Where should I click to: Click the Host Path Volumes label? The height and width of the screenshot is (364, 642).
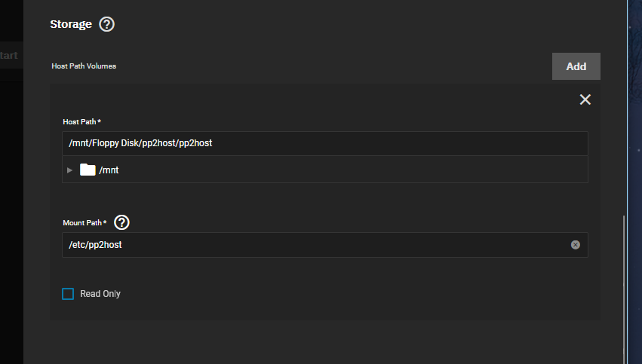[x=84, y=66]
